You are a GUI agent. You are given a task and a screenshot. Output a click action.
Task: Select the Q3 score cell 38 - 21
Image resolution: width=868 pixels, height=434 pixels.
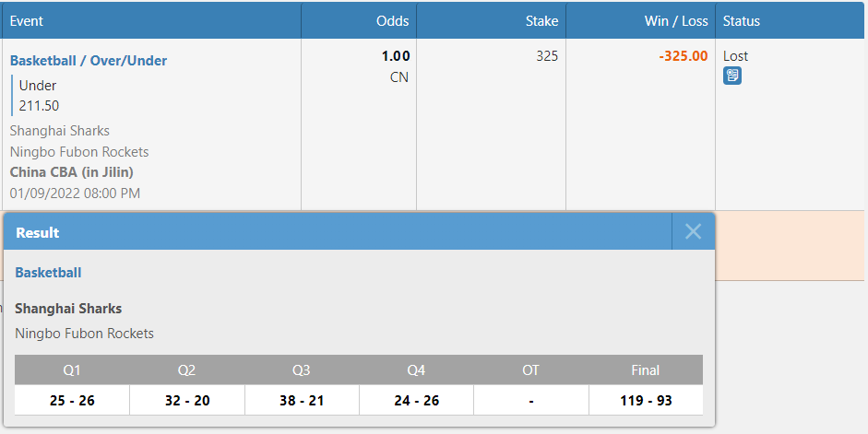[302, 401]
